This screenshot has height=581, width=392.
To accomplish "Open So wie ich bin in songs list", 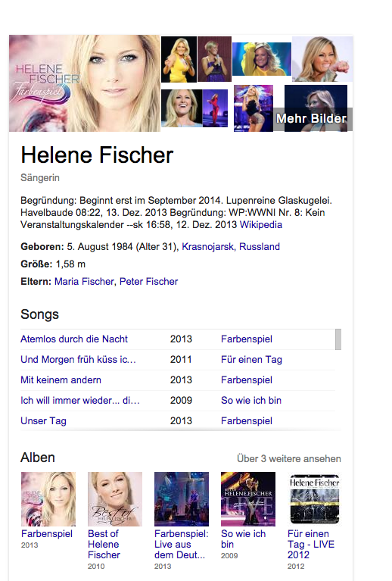I will pos(251,400).
